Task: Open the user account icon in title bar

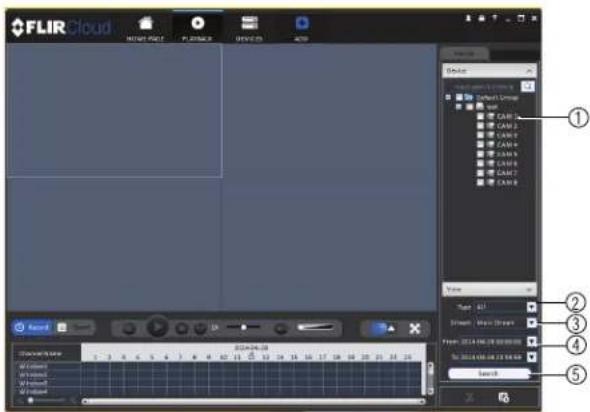Action: (468, 18)
